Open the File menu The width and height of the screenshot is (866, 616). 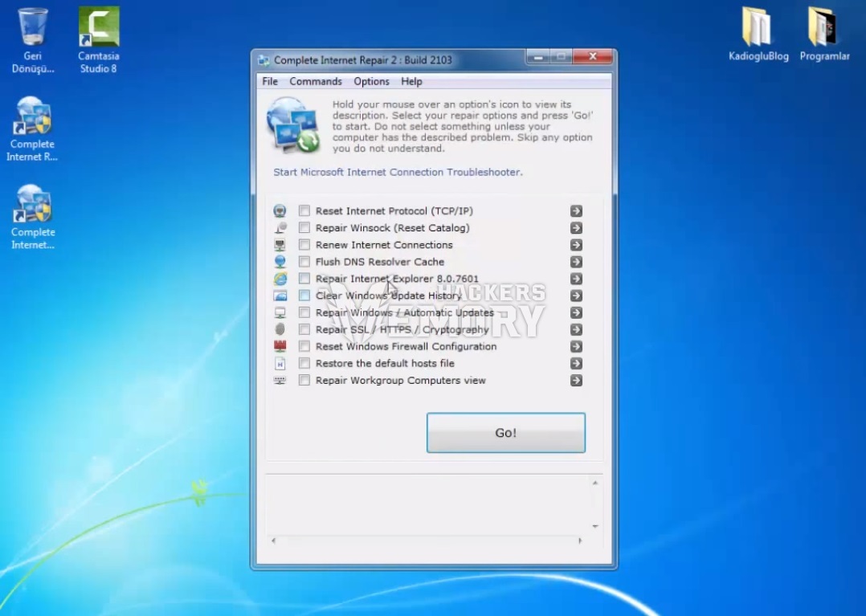tap(270, 81)
